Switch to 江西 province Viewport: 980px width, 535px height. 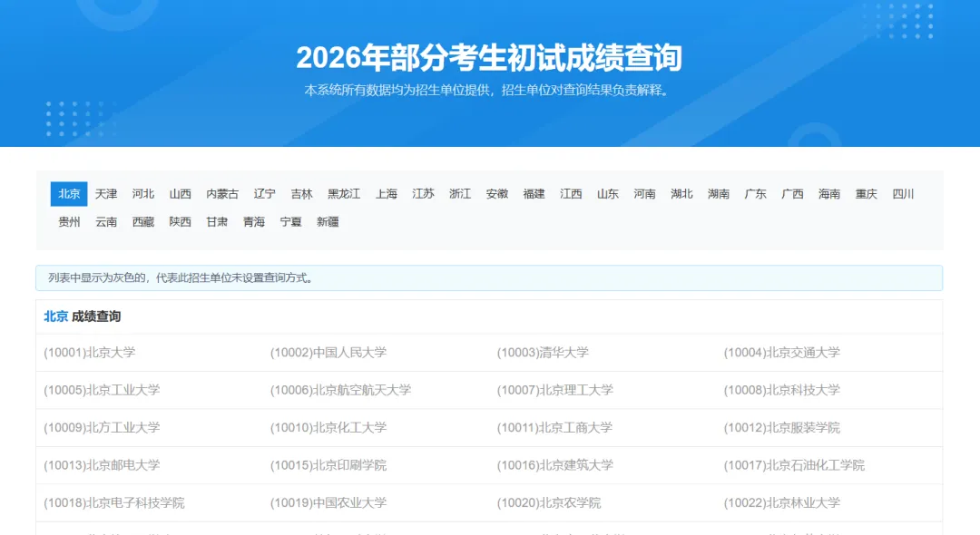(571, 194)
